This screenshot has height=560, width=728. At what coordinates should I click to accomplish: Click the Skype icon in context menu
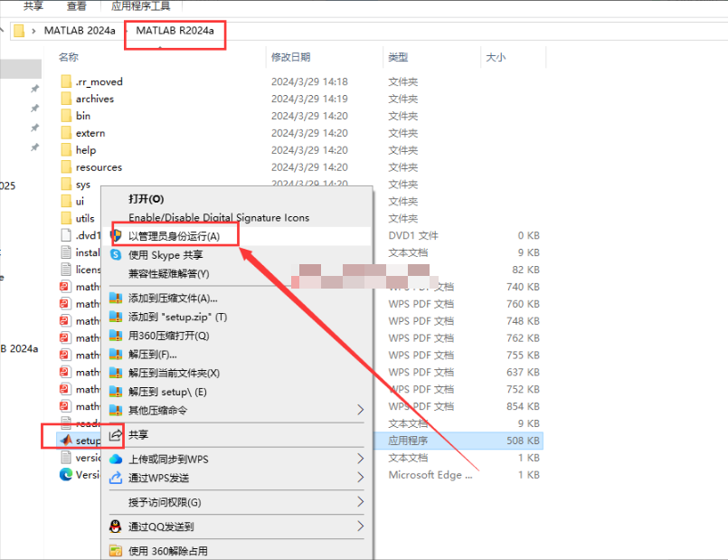click(x=116, y=254)
